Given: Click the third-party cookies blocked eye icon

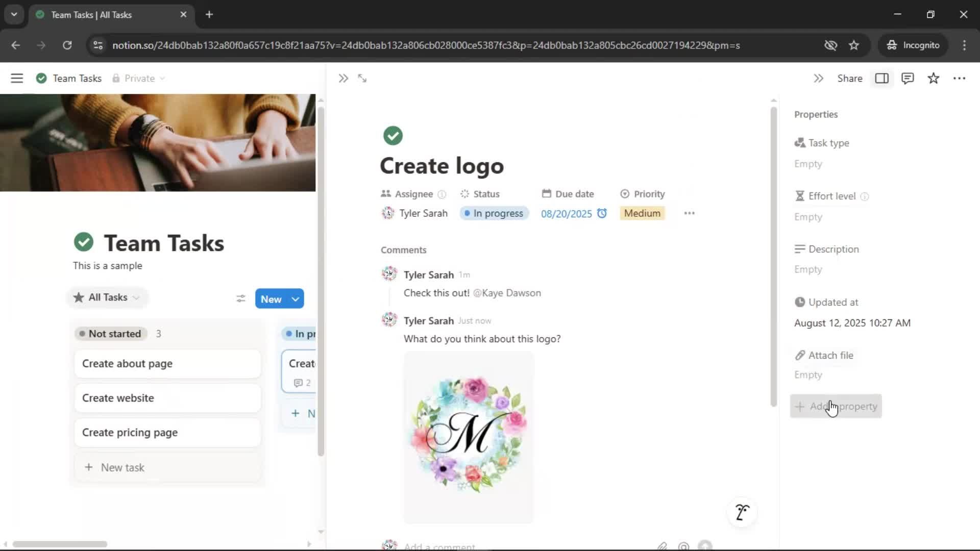Looking at the screenshot, I should [x=830, y=45].
